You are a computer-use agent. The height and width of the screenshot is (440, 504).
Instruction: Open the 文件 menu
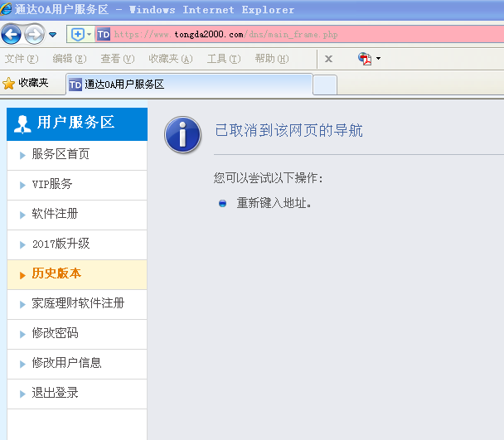pyautogui.click(x=22, y=59)
